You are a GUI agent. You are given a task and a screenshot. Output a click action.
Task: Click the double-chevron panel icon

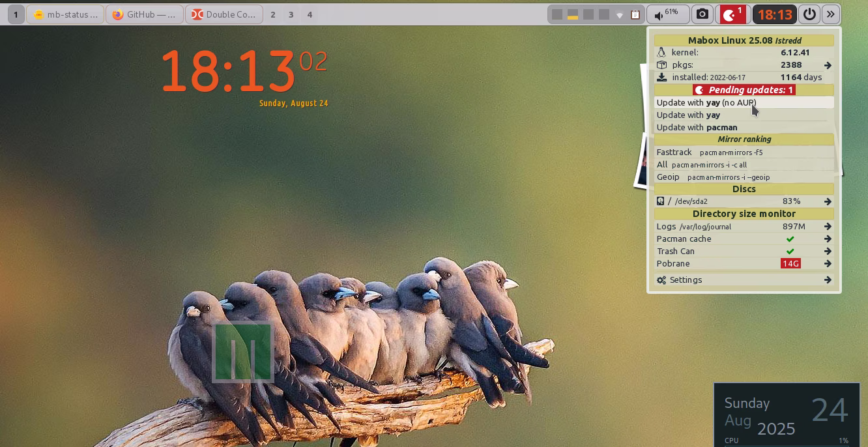[830, 14]
